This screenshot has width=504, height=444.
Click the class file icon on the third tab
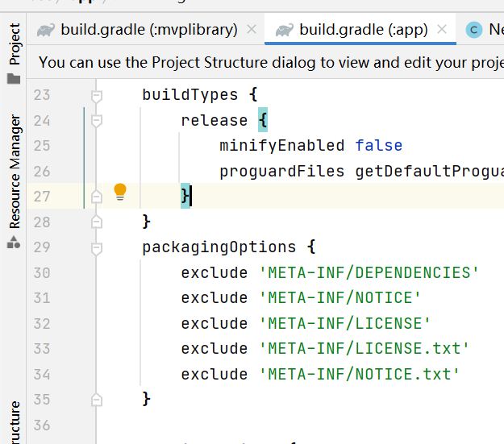coord(474,30)
